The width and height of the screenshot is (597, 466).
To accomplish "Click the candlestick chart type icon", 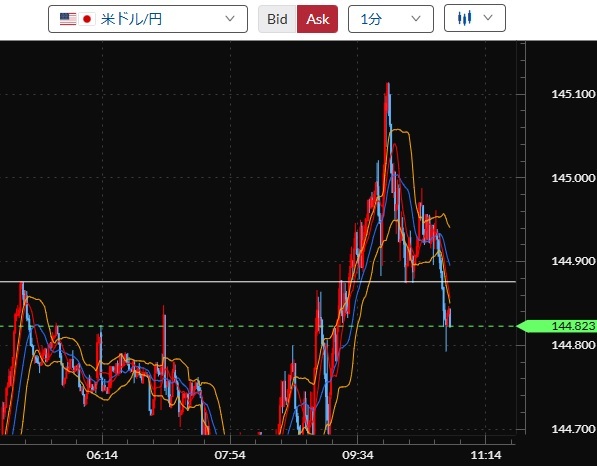I will pyautogui.click(x=465, y=18).
